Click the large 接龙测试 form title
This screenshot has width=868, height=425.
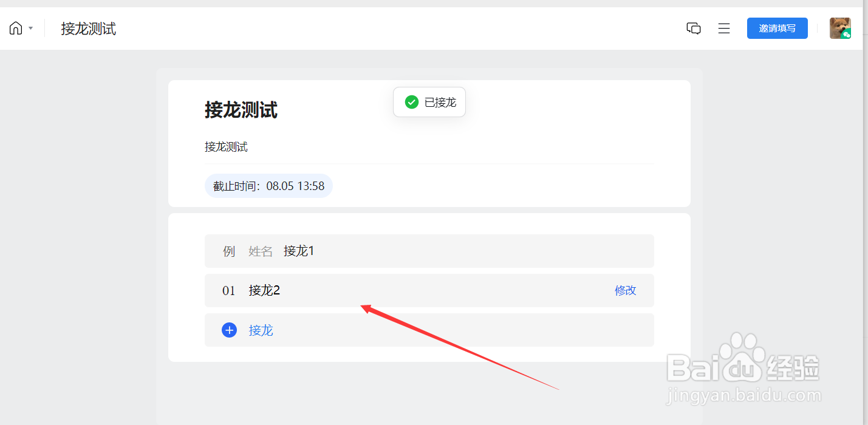[240, 110]
